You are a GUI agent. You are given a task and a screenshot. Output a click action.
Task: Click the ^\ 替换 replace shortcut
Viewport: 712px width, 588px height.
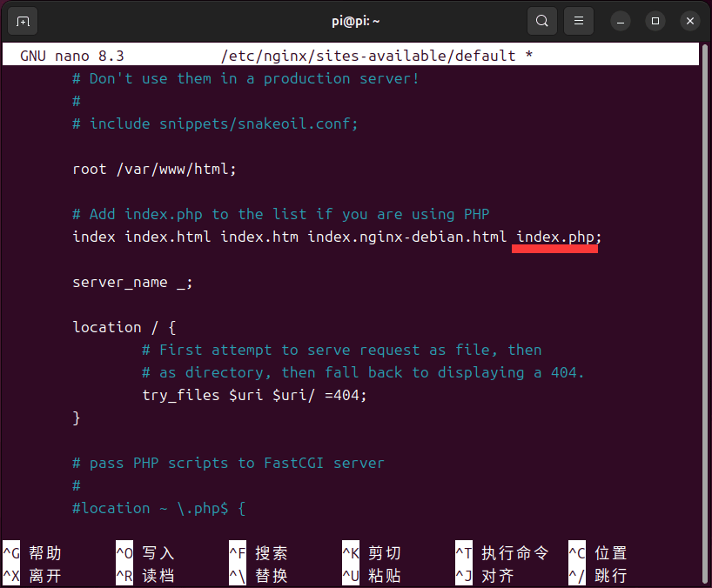pyautogui.click(x=259, y=576)
